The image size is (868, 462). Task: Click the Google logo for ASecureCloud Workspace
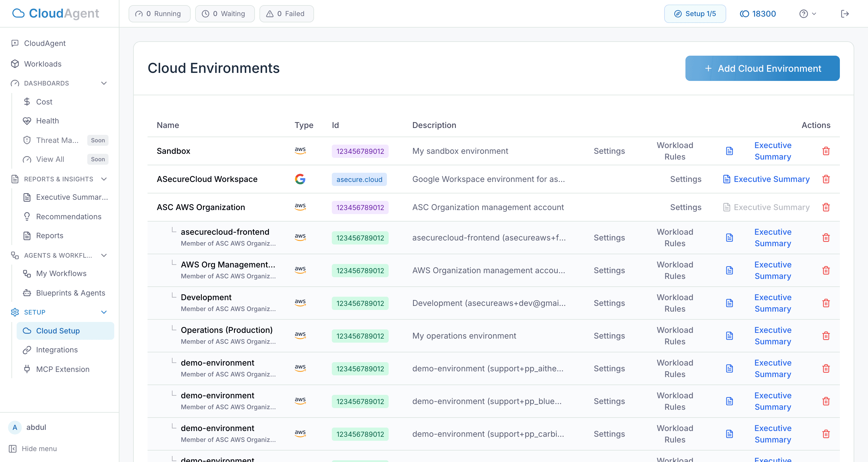click(x=300, y=179)
